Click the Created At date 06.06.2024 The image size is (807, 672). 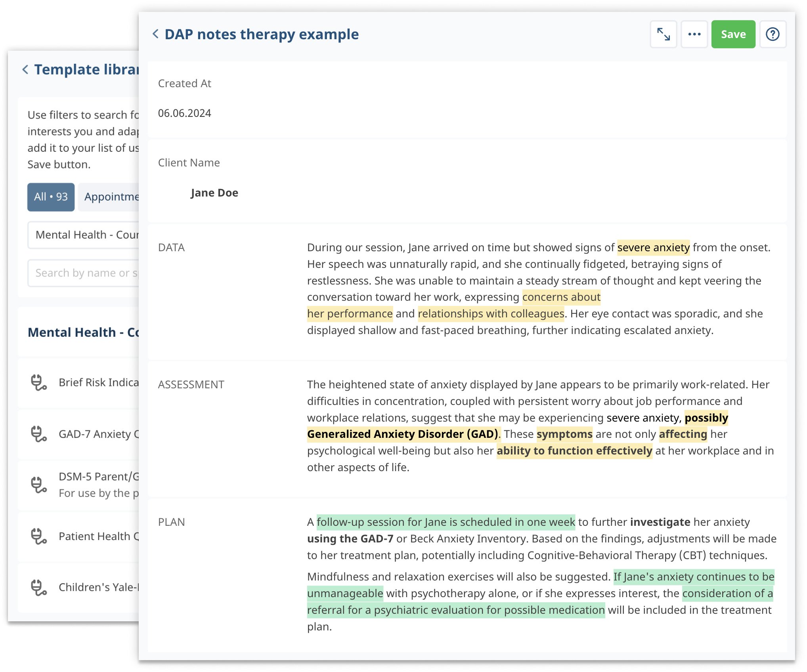pos(185,113)
